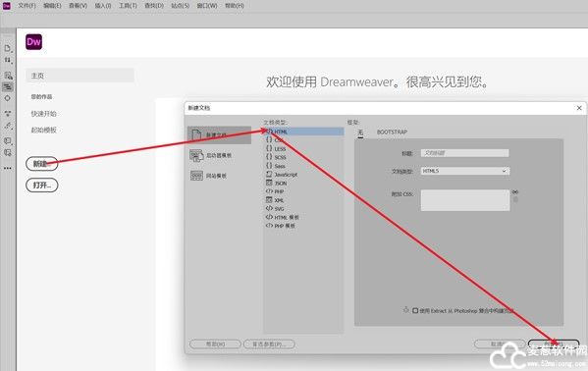The height and width of the screenshot is (371, 588).
Task: Select the 启动器模板 starter templates icon
Action: [196, 155]
